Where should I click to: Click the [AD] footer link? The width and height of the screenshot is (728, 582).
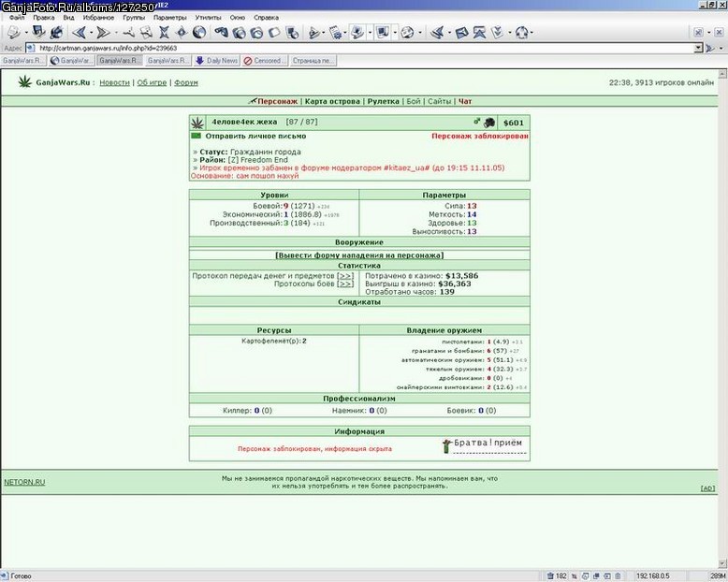click(x=707, y=488)
